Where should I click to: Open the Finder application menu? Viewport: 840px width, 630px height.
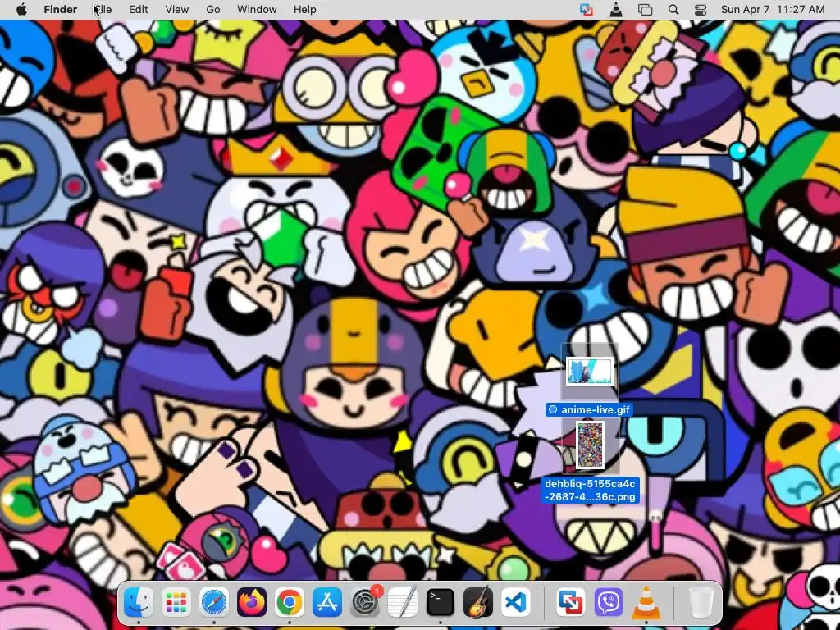pos(61,10)
